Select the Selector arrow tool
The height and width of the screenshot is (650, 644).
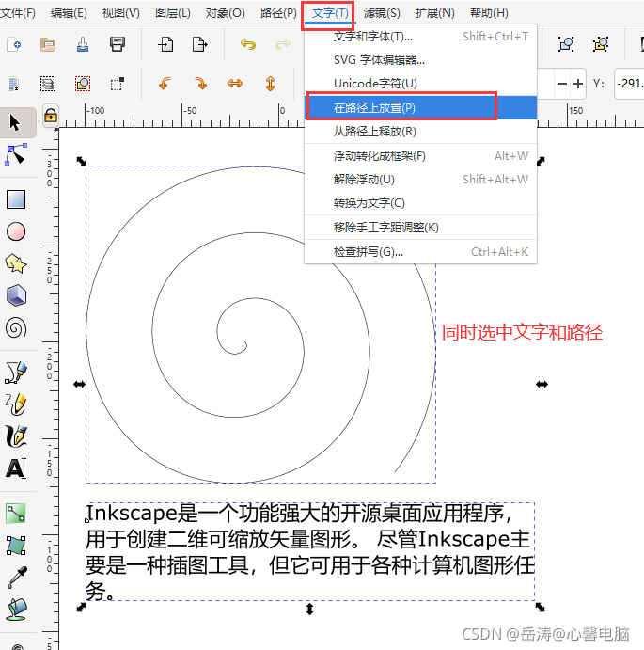point(16,122)
